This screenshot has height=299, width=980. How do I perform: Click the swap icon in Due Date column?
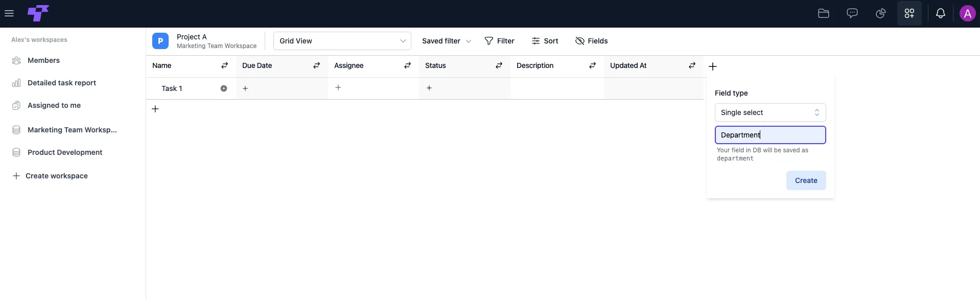[x=316, y=65]
